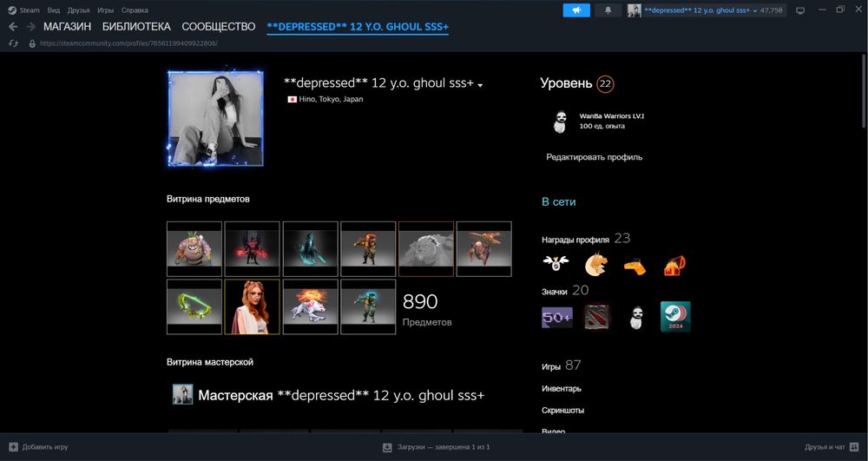
Task: Click Редактировать профиль button
Action: tap(595, 157)
